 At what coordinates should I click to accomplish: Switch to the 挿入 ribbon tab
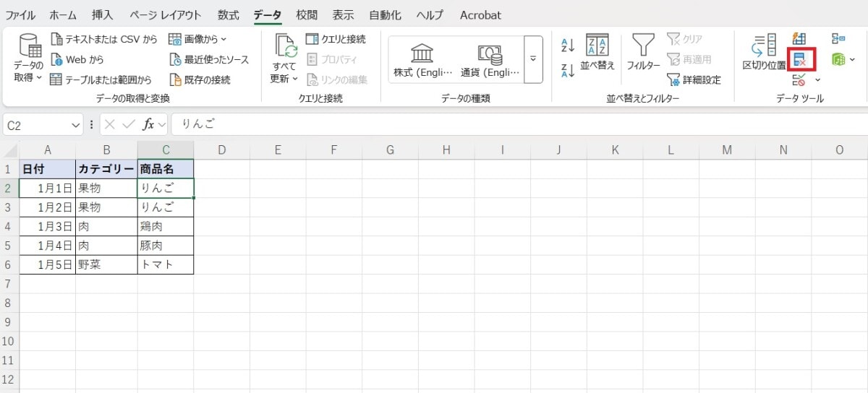[103, 15]
